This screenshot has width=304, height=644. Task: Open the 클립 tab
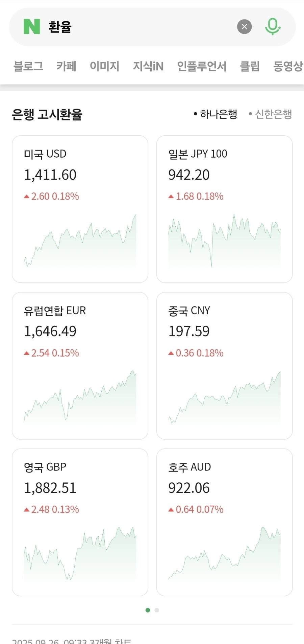[250, 66]
